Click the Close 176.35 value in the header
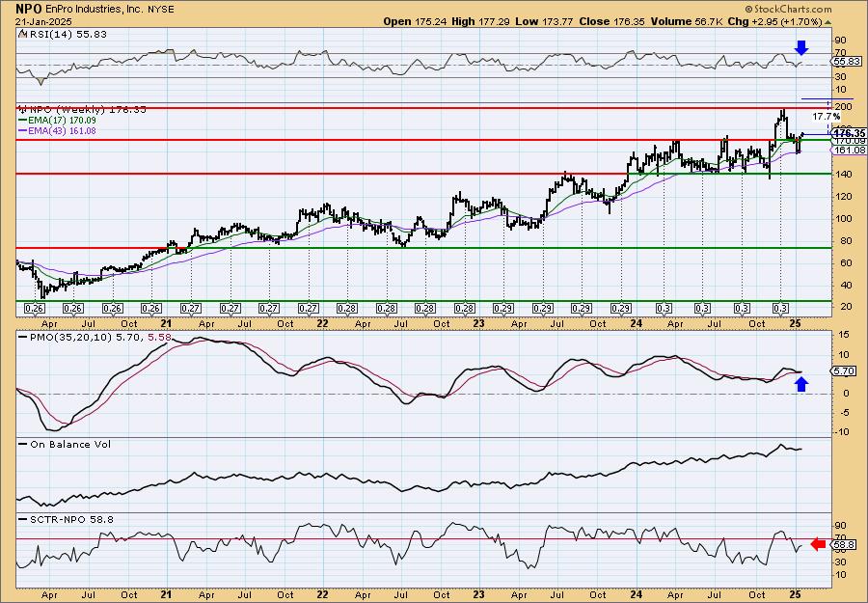This screenshot has height=603, width=868. tap(611, 21)
